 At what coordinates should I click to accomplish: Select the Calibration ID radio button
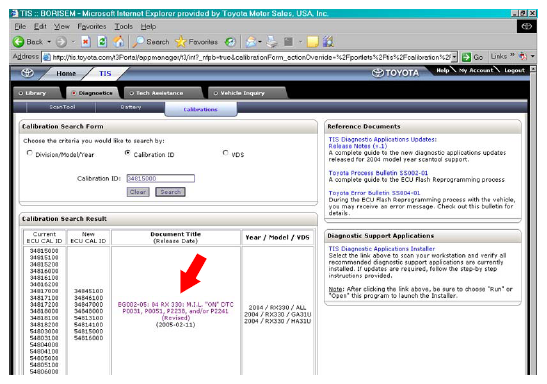(128, 153)
